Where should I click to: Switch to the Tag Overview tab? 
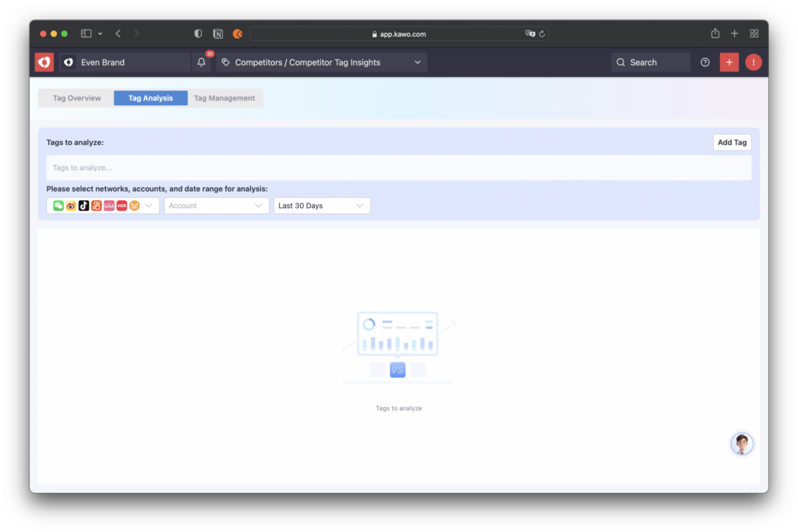point(76,98)
